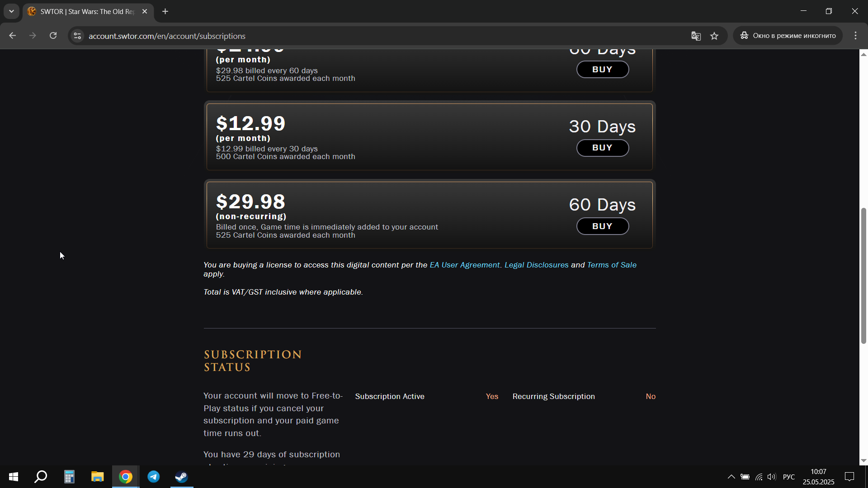Viewport: 868px width, 488px height.
Task: Go back using the browser back arrow
Action: point(12,36)
